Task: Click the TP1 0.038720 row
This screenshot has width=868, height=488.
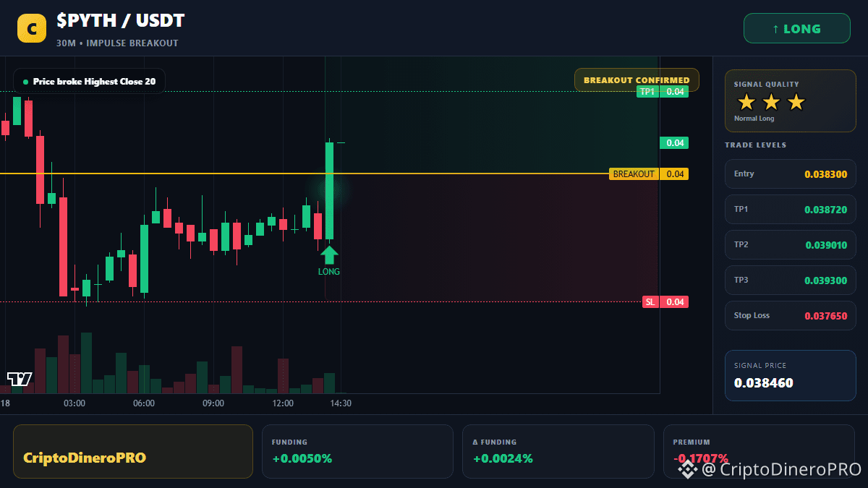Action: pos(790,210)
